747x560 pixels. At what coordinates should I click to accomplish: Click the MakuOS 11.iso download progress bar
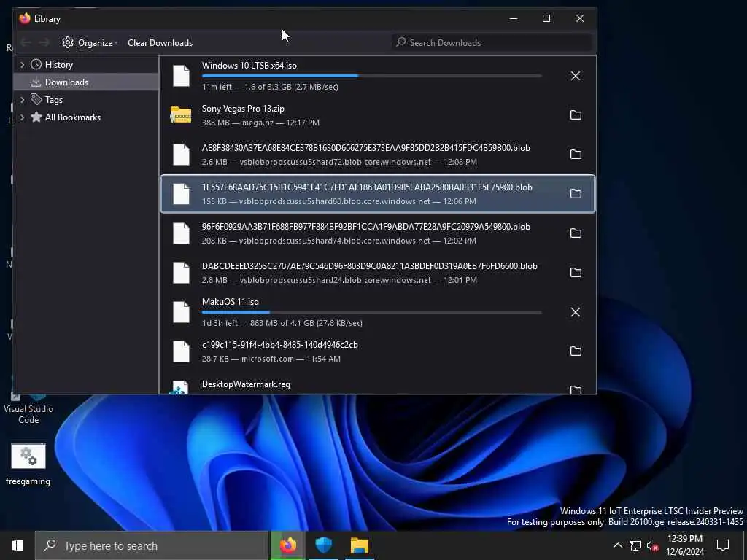[x=371, y=312]
